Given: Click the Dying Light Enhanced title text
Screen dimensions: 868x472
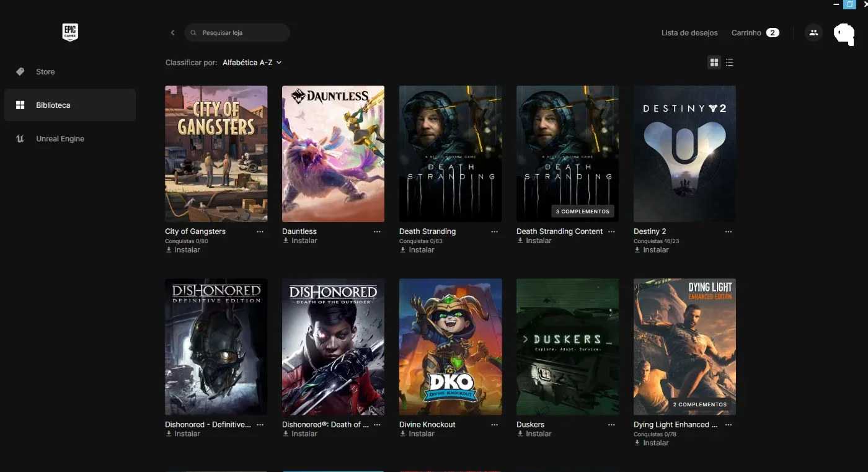Looking at the screenshot, I should click(676, 425).
